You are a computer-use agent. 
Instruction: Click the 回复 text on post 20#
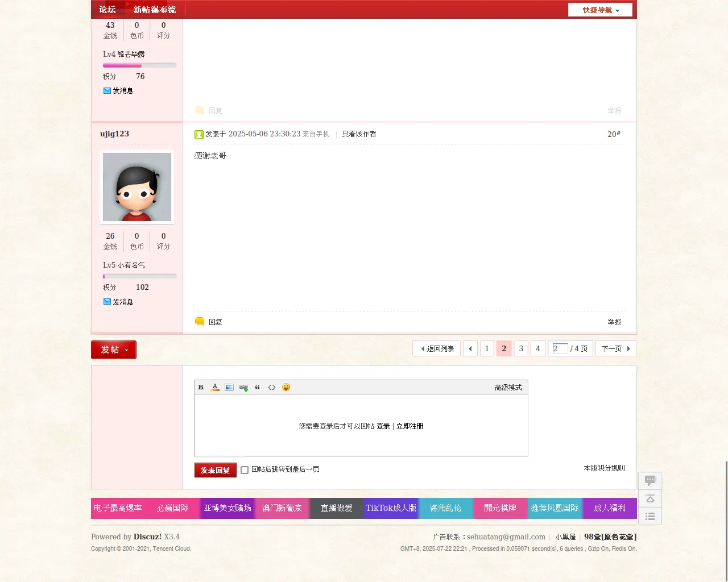[215, 322]
